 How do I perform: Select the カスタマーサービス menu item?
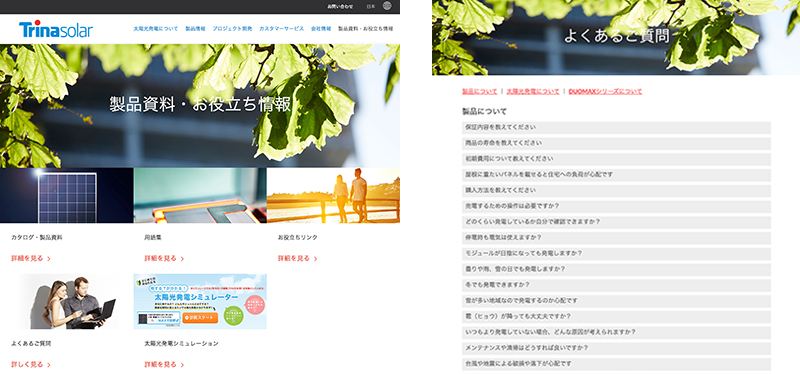[281, 29]
